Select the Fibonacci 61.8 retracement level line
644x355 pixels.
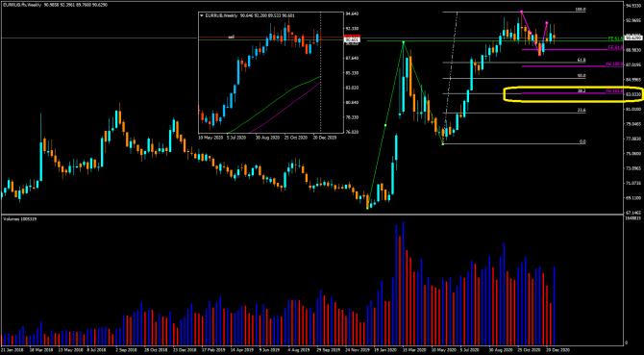[x=514, y=63]
